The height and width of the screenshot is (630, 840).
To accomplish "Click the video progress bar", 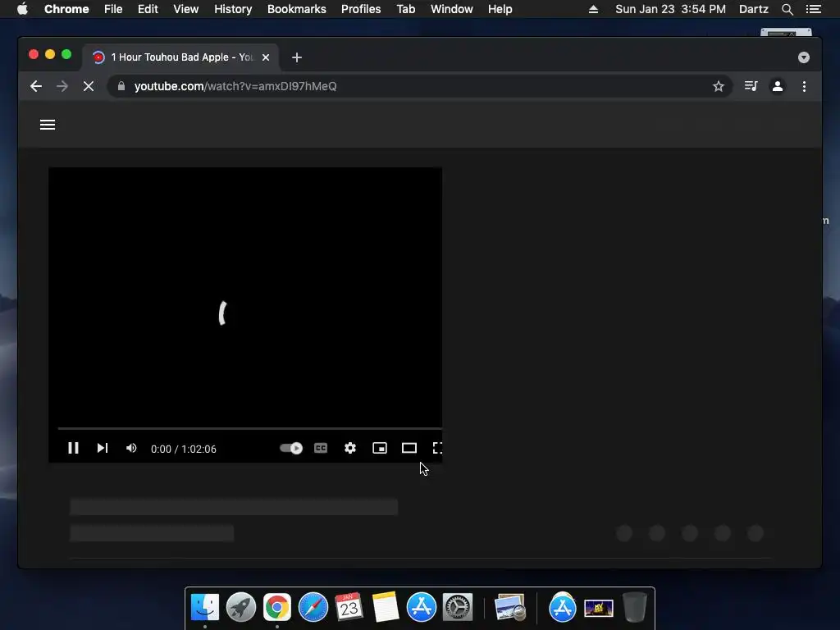I will tap(250, 428).
